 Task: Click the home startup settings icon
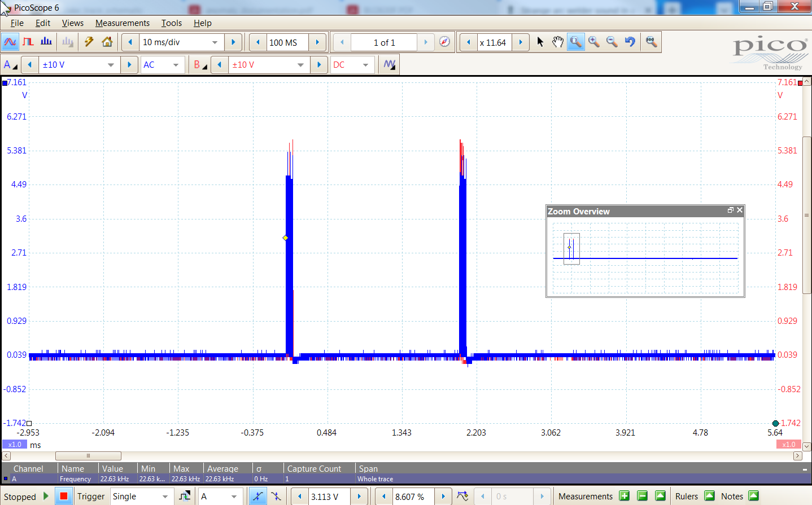[107, 42]
